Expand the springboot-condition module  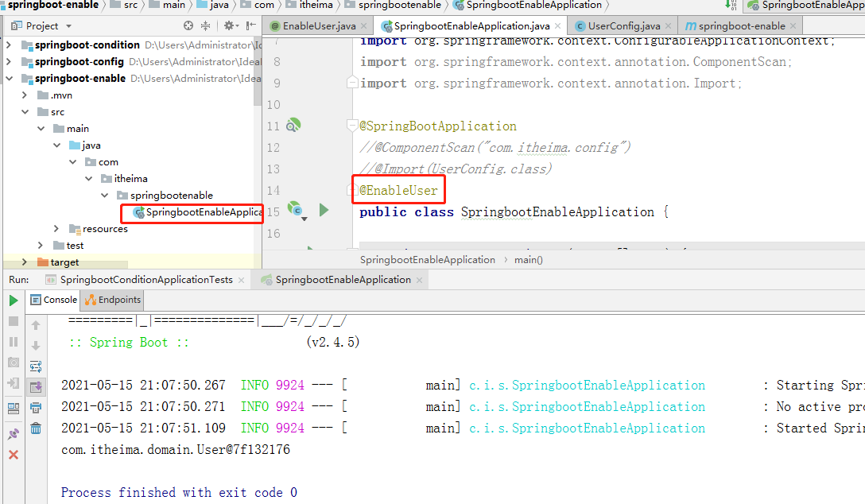coord(9,45)
